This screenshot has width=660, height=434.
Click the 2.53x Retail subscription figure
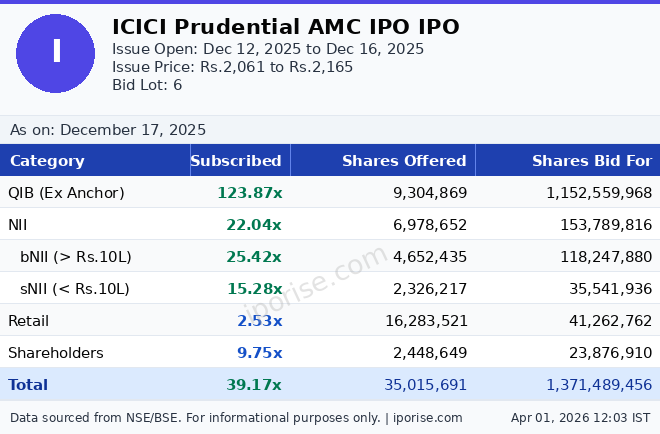[x=259, y=321]
